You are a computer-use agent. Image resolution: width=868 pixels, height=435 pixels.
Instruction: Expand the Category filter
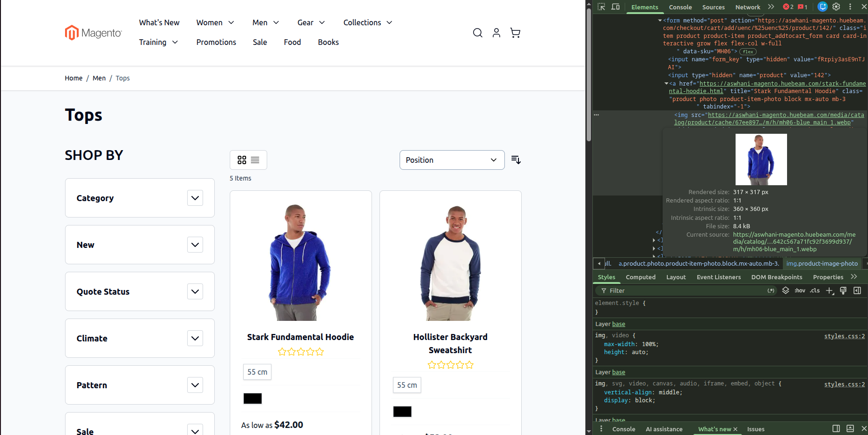[195, 198]
